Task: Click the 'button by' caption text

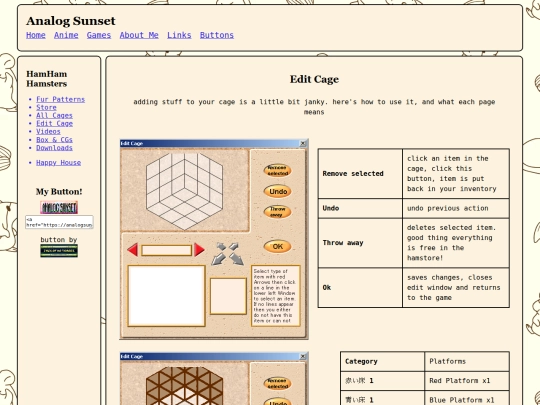Action: coord(59,240)
